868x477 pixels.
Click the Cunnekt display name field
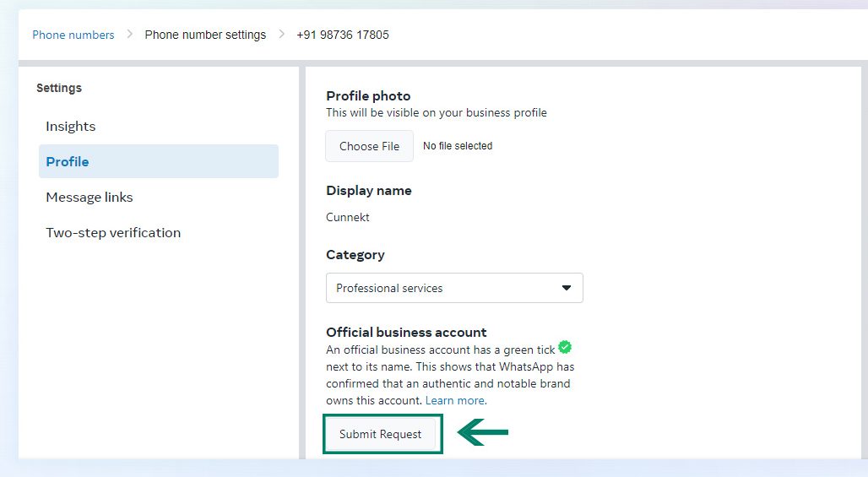(348, 217)
